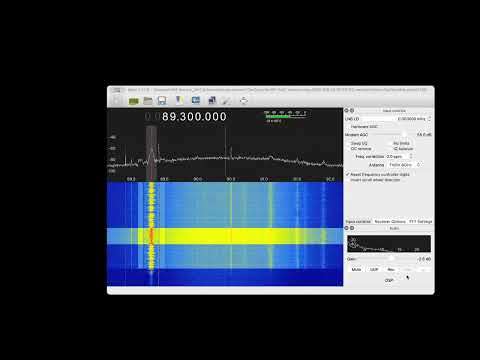Float the Input controls dock panel
Screen dimensions: 480x360
[x=352, y=110]
